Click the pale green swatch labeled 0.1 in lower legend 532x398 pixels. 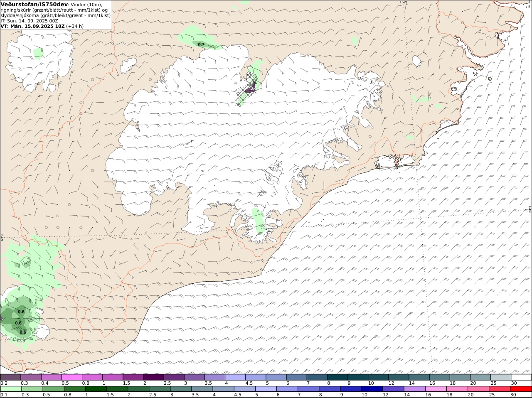tap(10, 389)
